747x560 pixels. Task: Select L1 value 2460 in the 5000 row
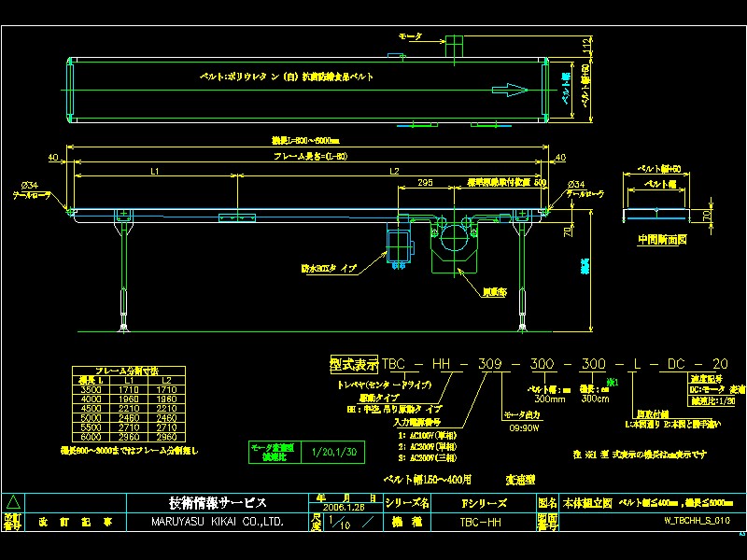tap(129, 418)
